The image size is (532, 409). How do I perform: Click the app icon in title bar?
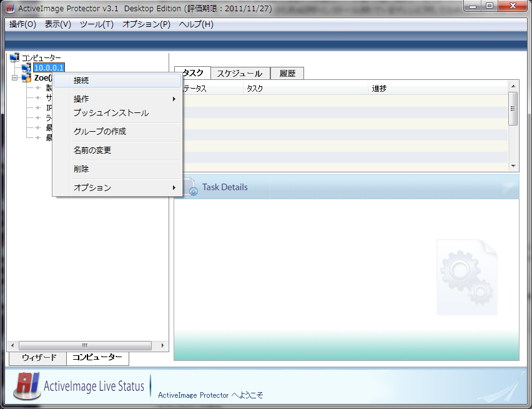click(11, 8)
